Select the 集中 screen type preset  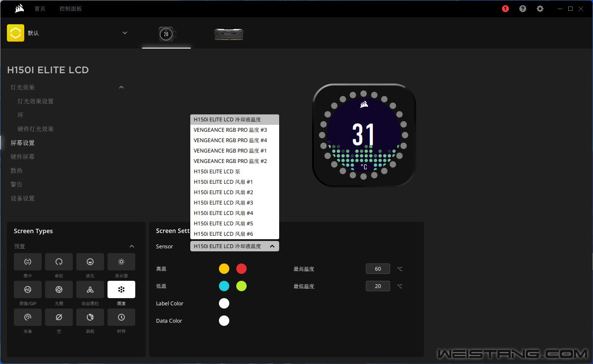pos(28,262)
